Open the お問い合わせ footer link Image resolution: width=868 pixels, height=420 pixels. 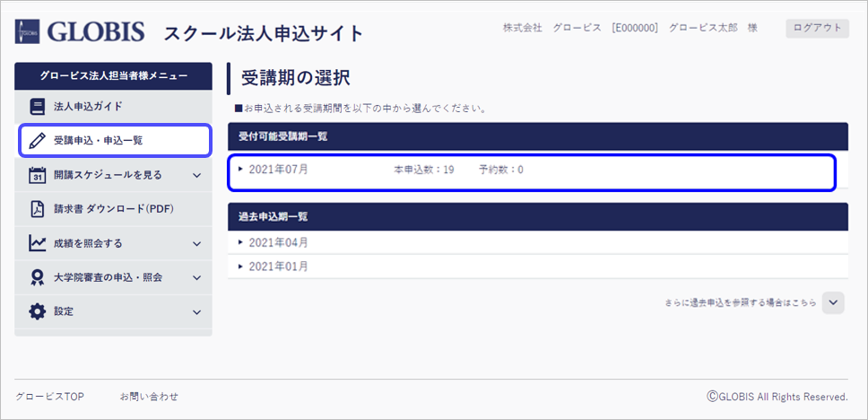[149, 397]
